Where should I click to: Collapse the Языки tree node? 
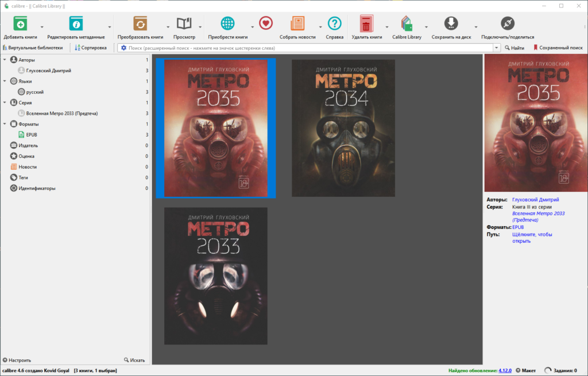pos(5,81)
